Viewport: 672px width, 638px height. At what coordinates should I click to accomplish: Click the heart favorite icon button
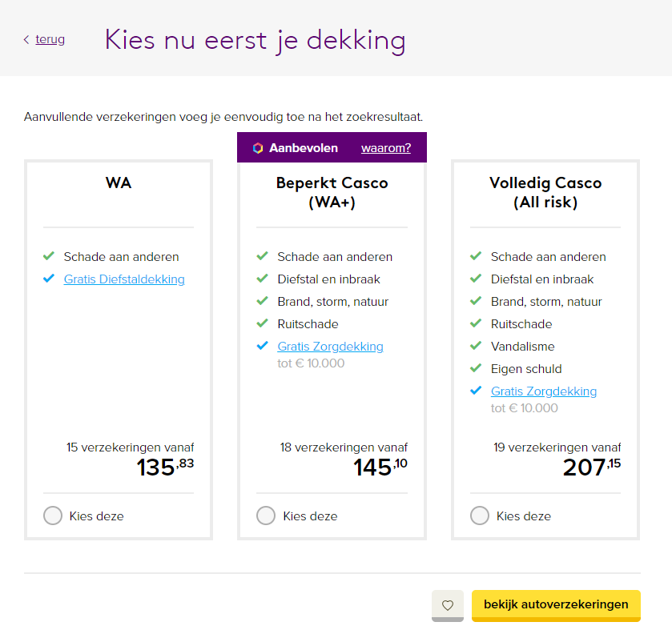tap(448, 605)
